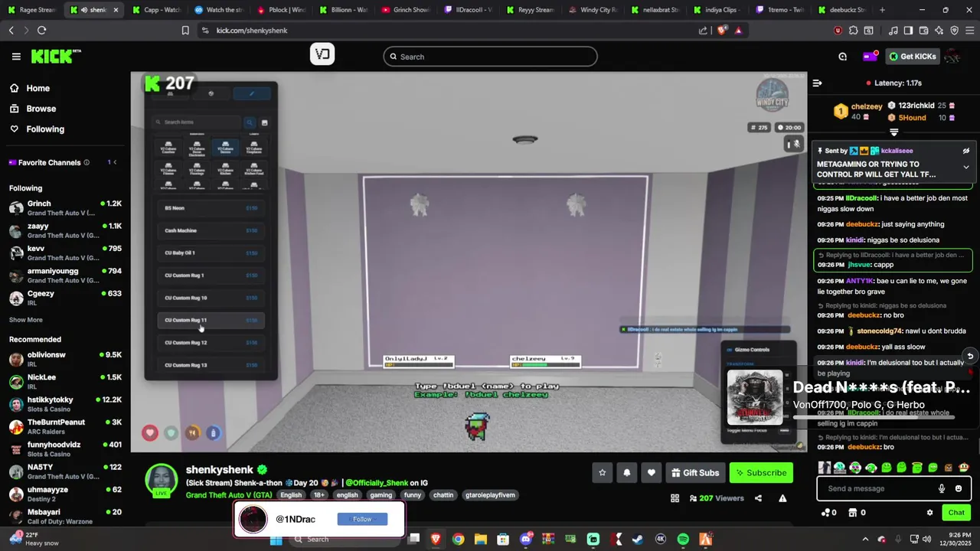
Task: Switch to 1tremo Twitch browser tab
Action: pyautogui.click(x=780, y=10)
